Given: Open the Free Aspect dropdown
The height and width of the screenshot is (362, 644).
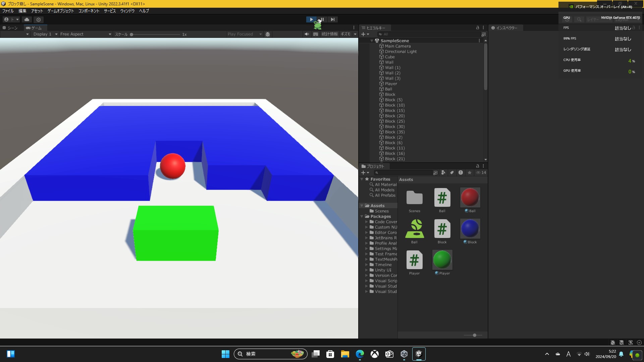Looking at the screenshot, I should coord(86,34).
